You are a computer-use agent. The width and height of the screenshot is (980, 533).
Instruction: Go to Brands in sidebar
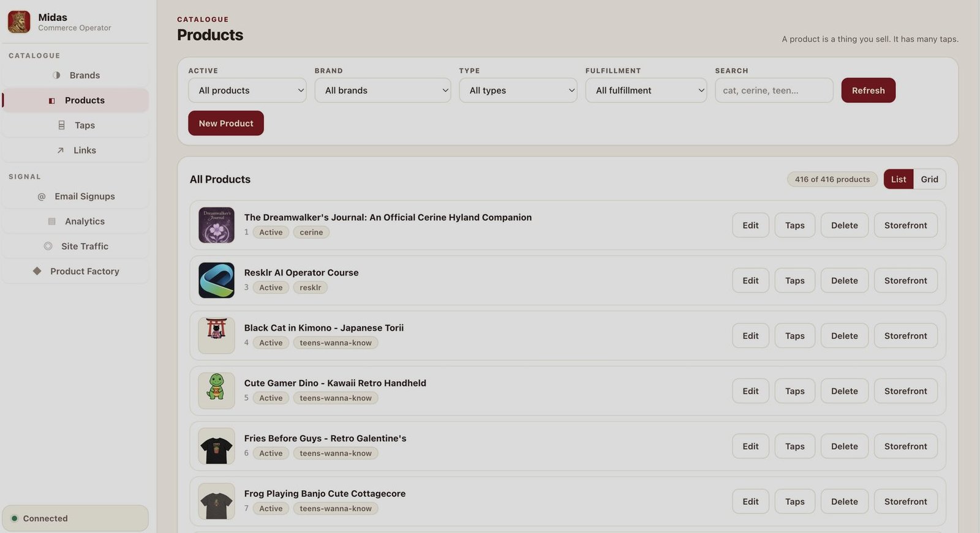pyautogui.click(x=75, y=75)
